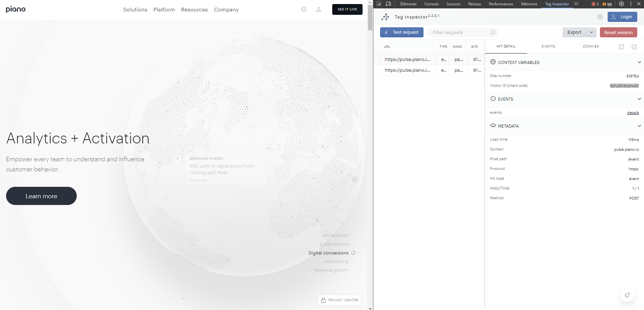Click the page vertical scrollbar thumb

370,17
